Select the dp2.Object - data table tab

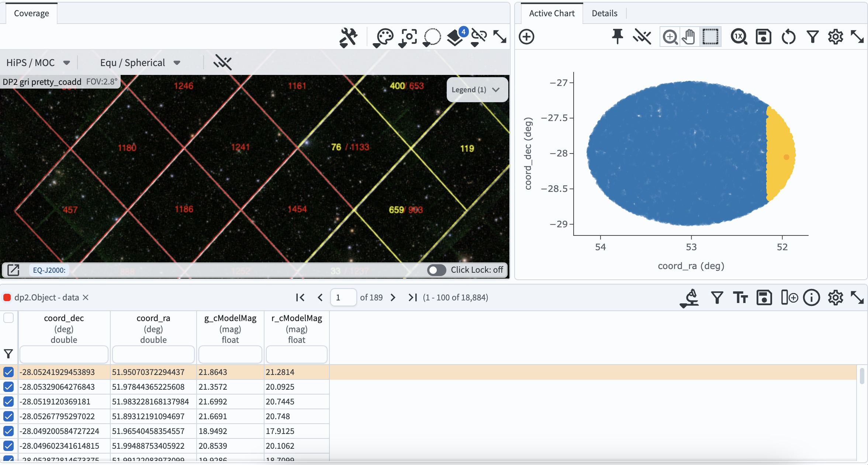point(46,297)
